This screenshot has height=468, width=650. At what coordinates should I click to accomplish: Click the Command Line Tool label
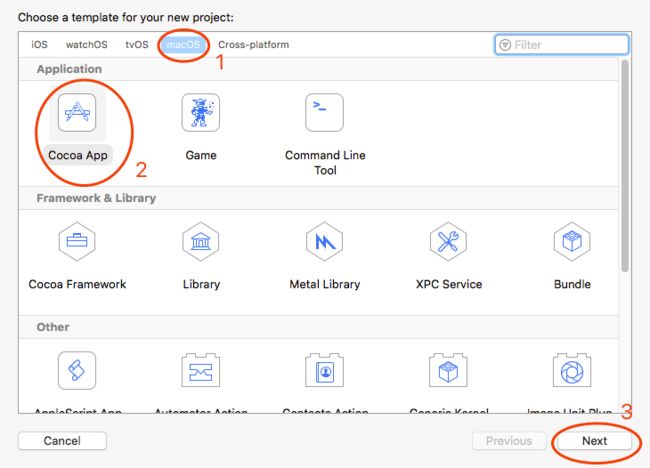(x=325, y=162)
